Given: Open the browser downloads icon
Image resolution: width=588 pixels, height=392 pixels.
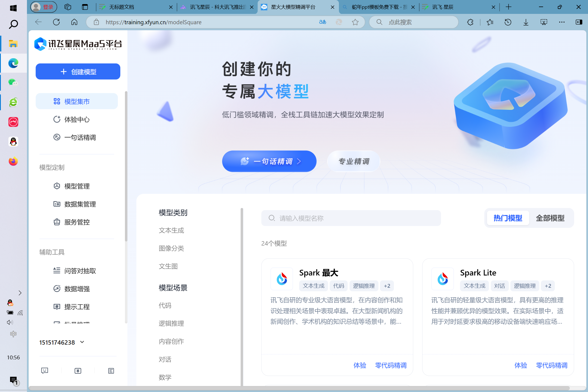Looking at the screenshot, I should [526, 22].
